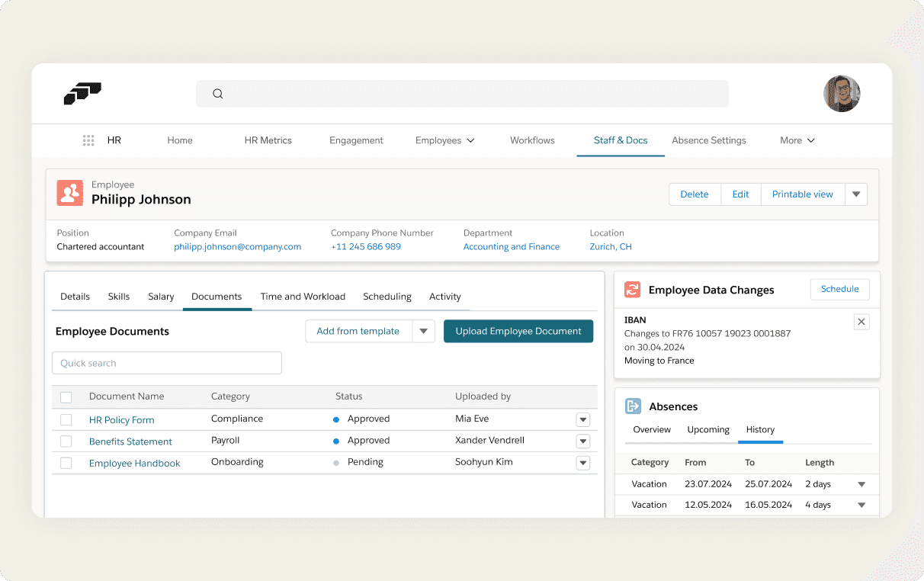Dismiss the IBAN change notice
The image size is (924, 581).
pos(861,322)
